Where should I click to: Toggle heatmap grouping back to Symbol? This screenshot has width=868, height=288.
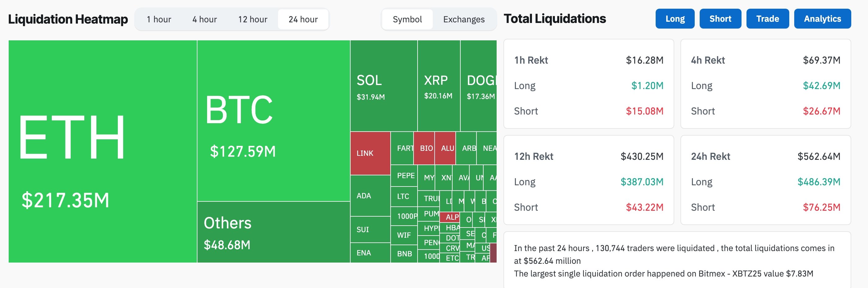(407, 19)
